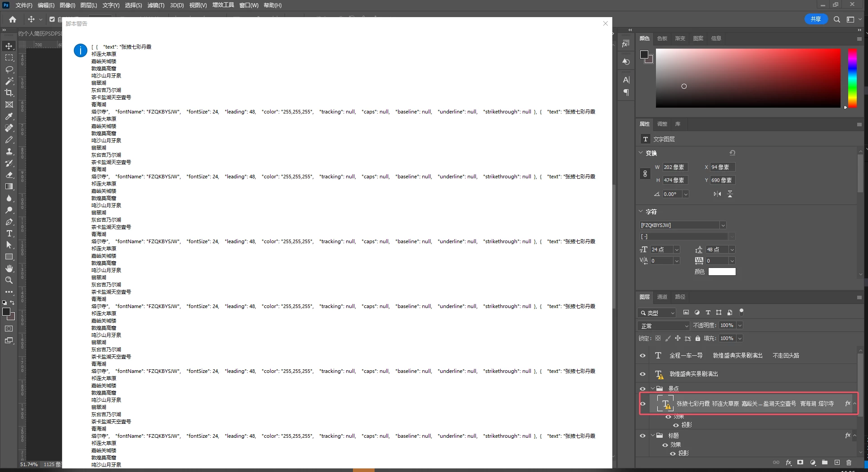Toggle visibility of 景点 group
The width and height of the screenshot is (868, 472).
point(642,389)
